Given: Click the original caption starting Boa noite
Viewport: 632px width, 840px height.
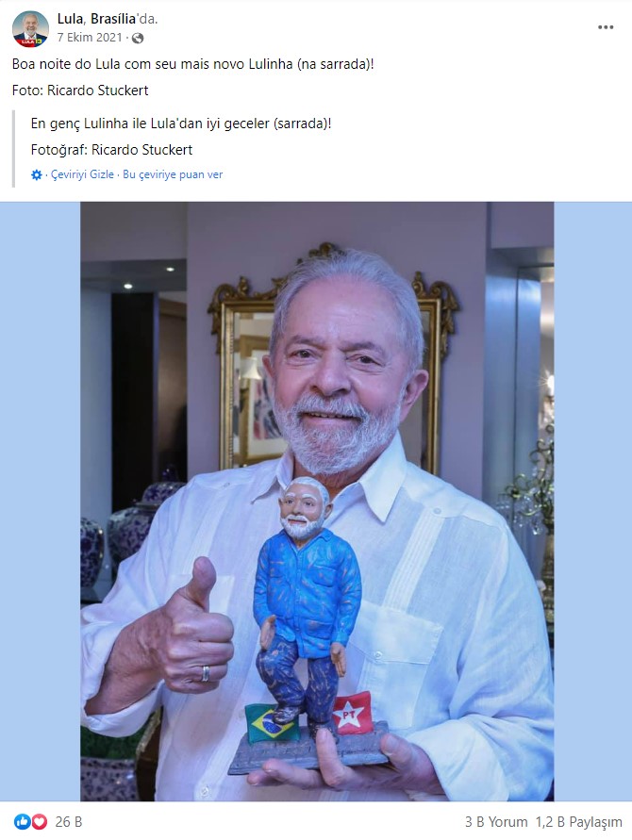Looking at the screenshot, I should click(193, 64).
